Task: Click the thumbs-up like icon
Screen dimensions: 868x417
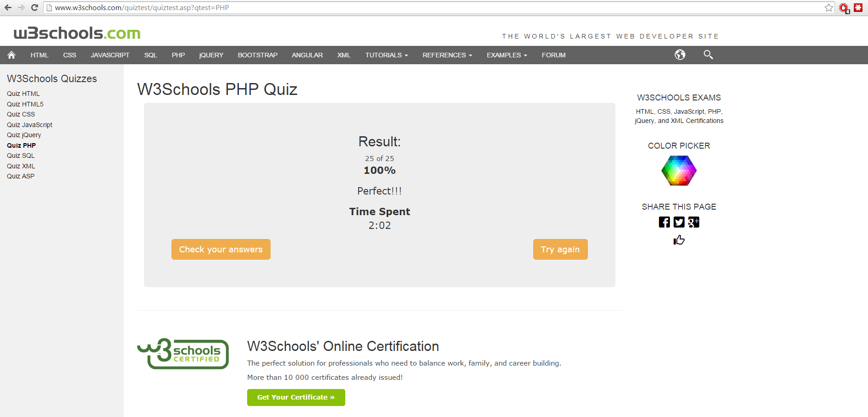Action: point(679,240)
